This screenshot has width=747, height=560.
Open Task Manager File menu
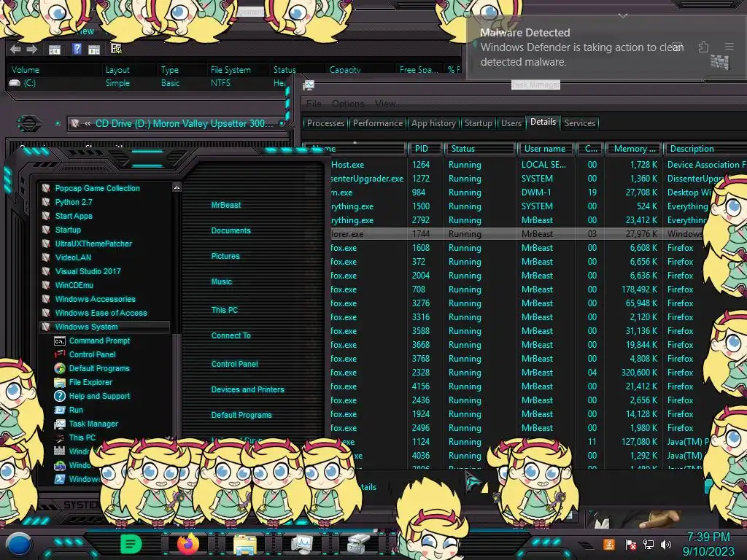tap(314, 104)
